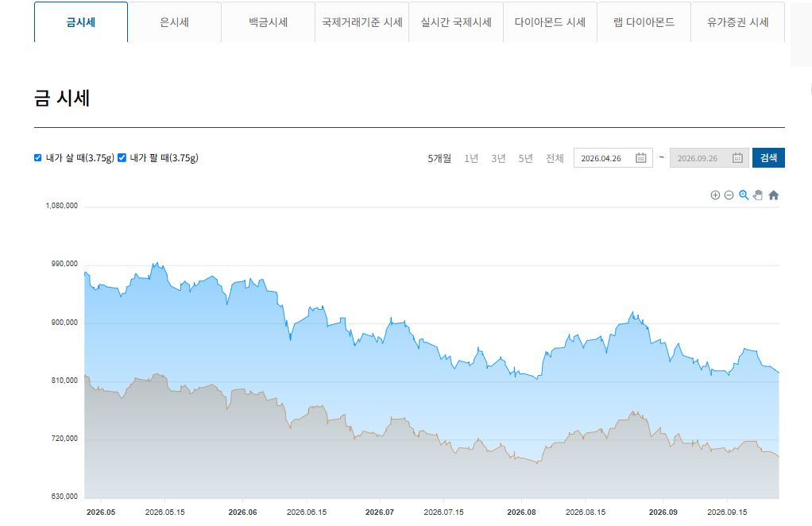Click the 990,000 y-axis label
Screen dimensions: 812x526
[x=64, y=264]
